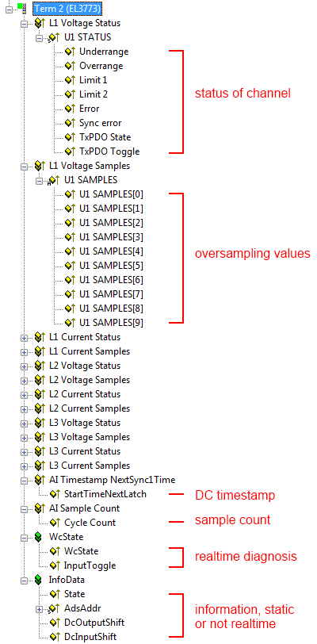Viewport: 317px width, 644px height.
Task: Click the green WcState group icon
Action: (x=39, y=537)
